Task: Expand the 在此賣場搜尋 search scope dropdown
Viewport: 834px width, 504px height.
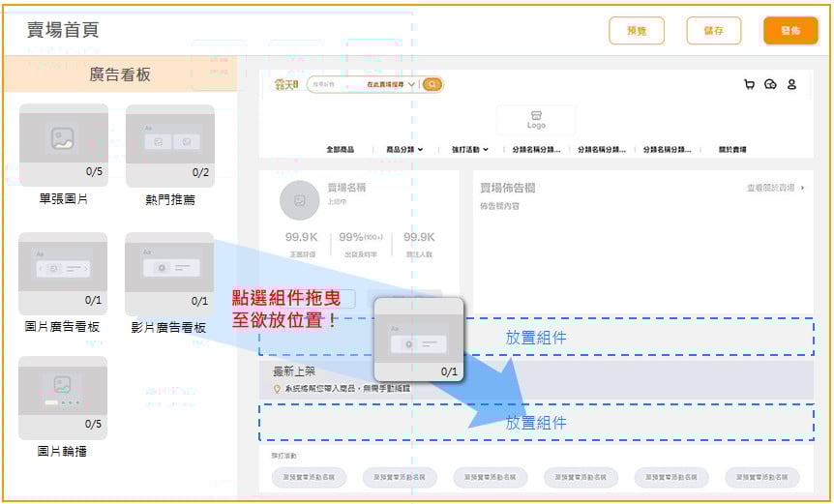Action: tap(391, 85)
